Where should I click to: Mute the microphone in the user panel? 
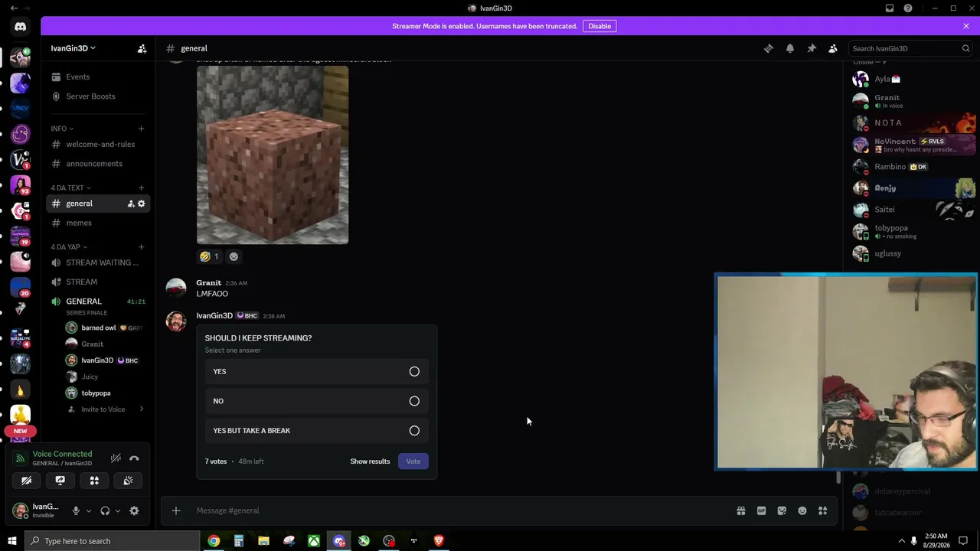(x=76, y=510)
